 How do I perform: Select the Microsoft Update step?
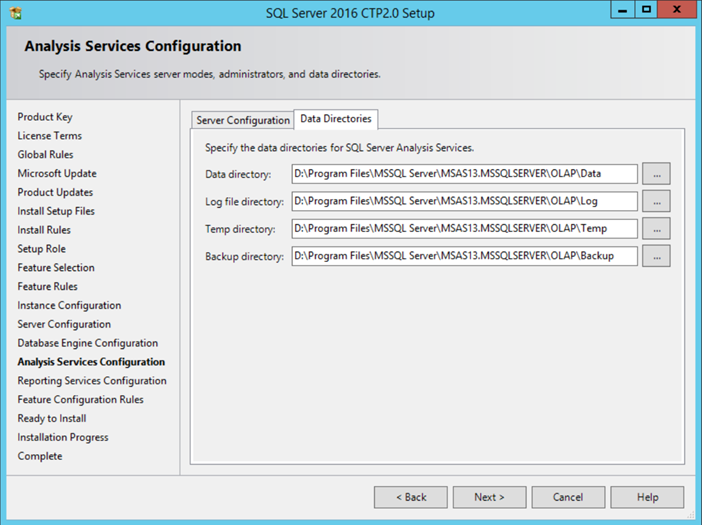pos(57,173)
